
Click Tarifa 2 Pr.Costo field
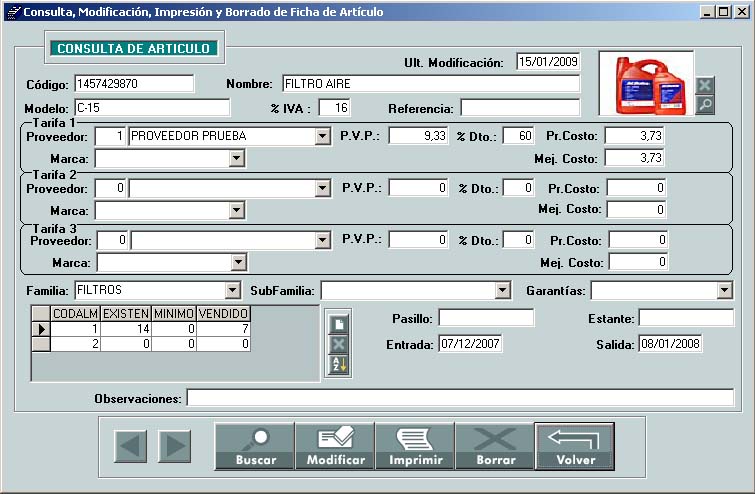[636, 188]
